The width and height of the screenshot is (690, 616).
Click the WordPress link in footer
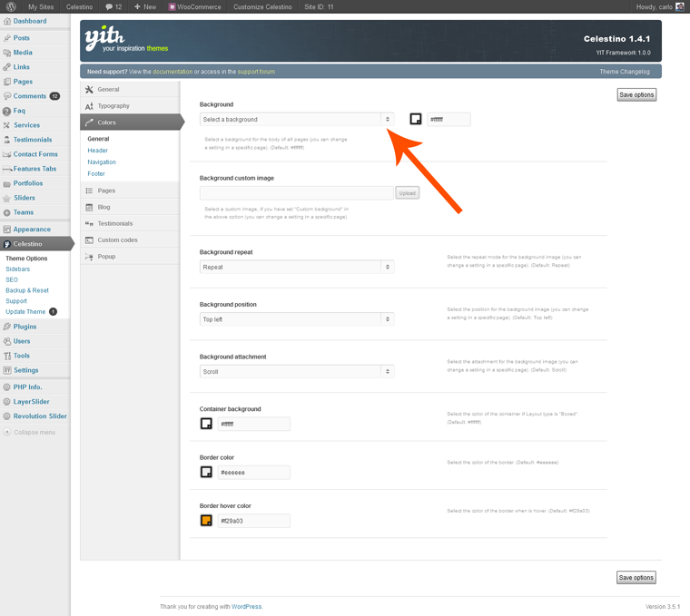(246, 606)
